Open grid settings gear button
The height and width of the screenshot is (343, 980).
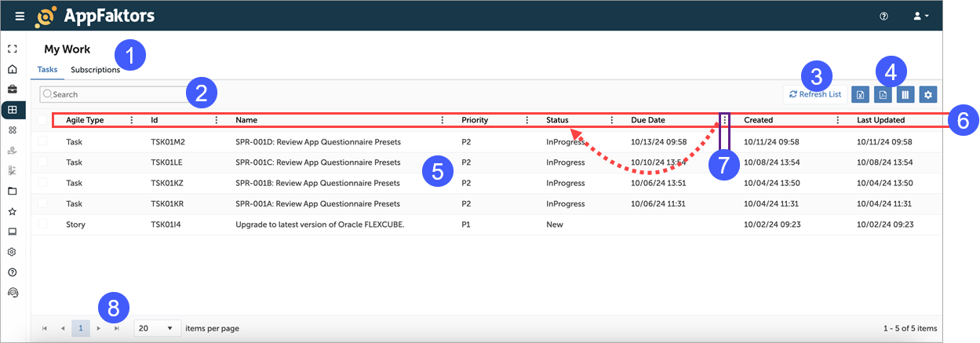click(x=928, y=95)
